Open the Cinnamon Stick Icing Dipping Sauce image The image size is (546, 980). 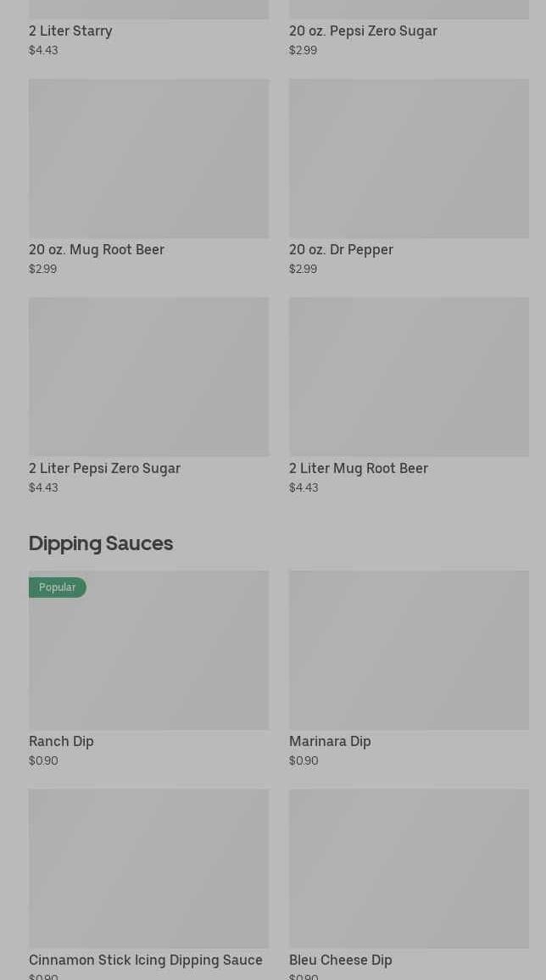click(148, 869)
